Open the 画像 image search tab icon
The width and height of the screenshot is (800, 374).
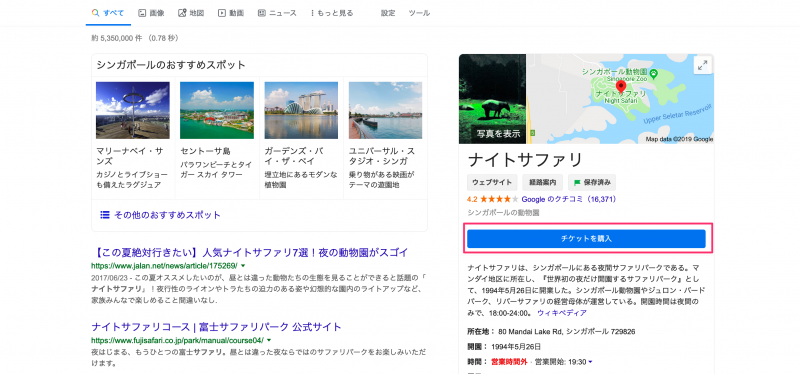click(142, 13)
